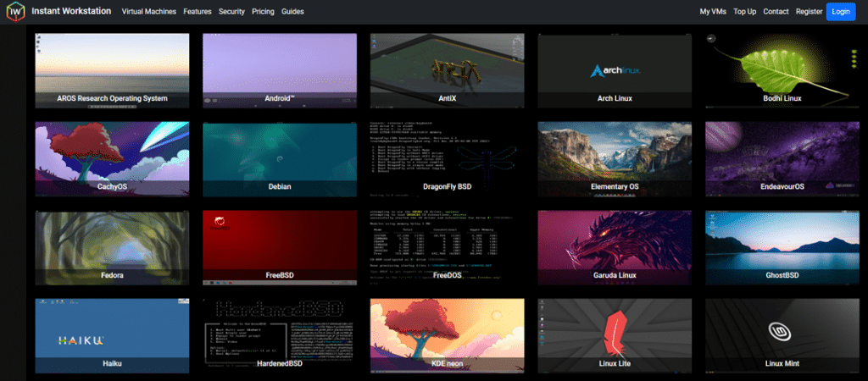This screenshot has height=381, width=868.
Task: Click the Arch Linux logo in card
Action: [x=615, y=71]
